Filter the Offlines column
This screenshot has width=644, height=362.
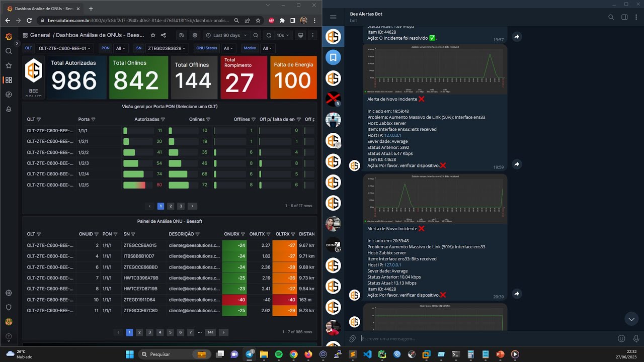[x=254, y=120]
